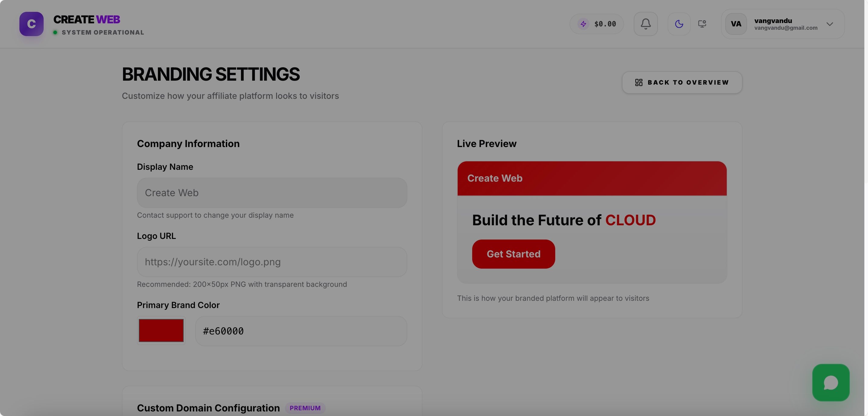Click the purple C logo icon
Screen dimensions: 868x416
[x=31, y=24]
